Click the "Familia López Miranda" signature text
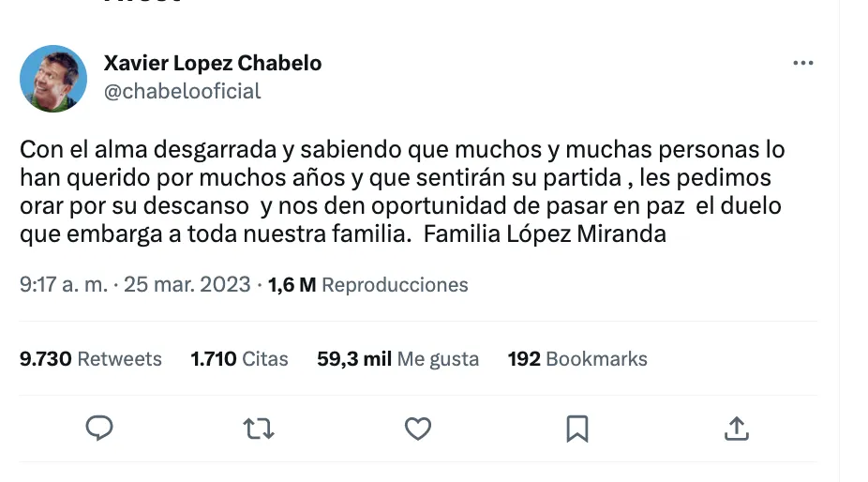Viewport: 868px width, 482px height. [x=545, y=234]
